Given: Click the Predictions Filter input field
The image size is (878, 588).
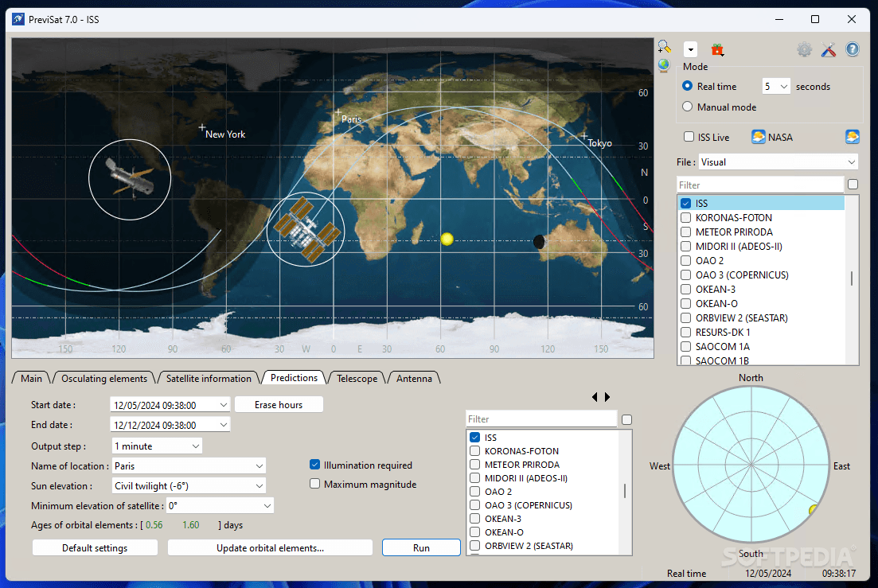Looking at the screenshot, I should (x=541, y=419).
